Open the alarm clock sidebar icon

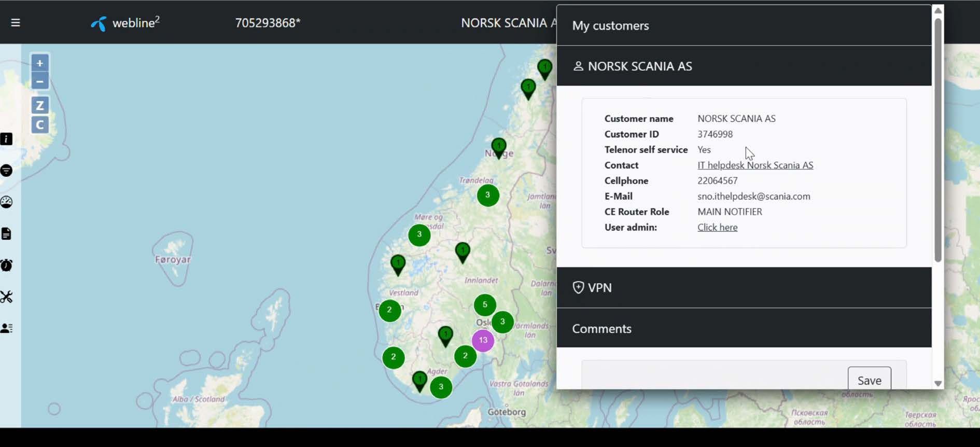[x=6, y=266]
